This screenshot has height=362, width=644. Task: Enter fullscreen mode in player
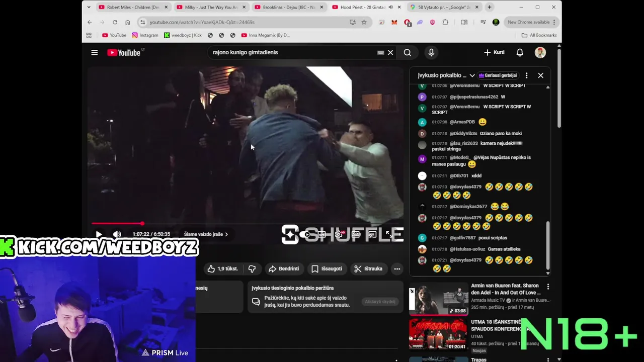pos(389,234)
